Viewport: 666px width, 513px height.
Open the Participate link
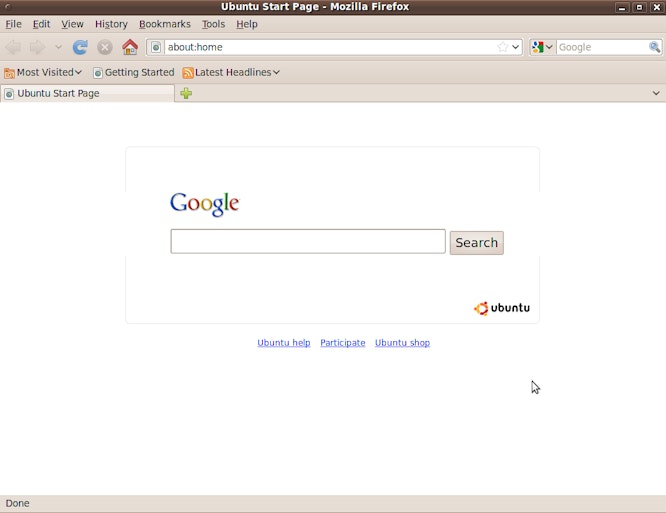343,343
